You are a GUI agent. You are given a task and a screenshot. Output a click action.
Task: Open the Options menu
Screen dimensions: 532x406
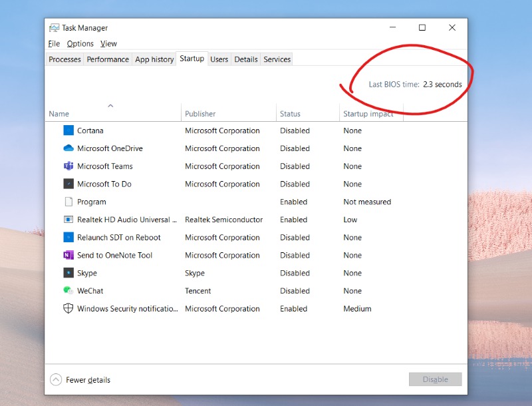point(80,43)
